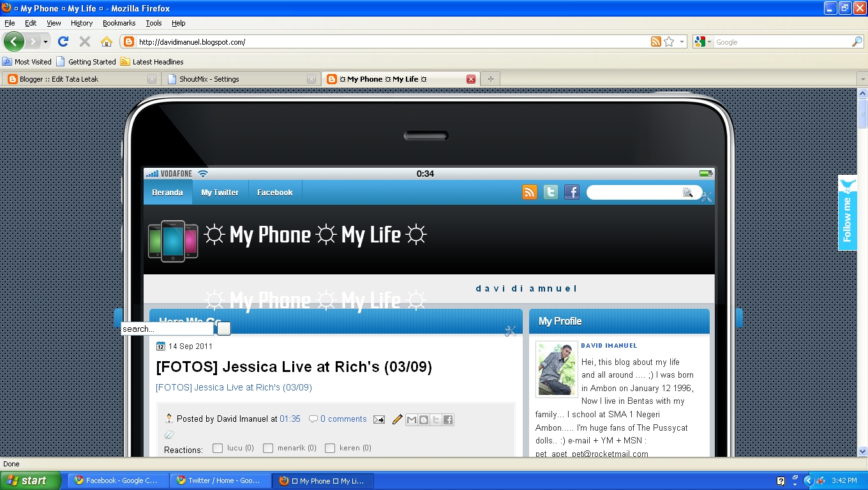This screenshot has width=868, height=490.
Task: Open Most Visited bookmarks folder
Action: tap(27, 62)
